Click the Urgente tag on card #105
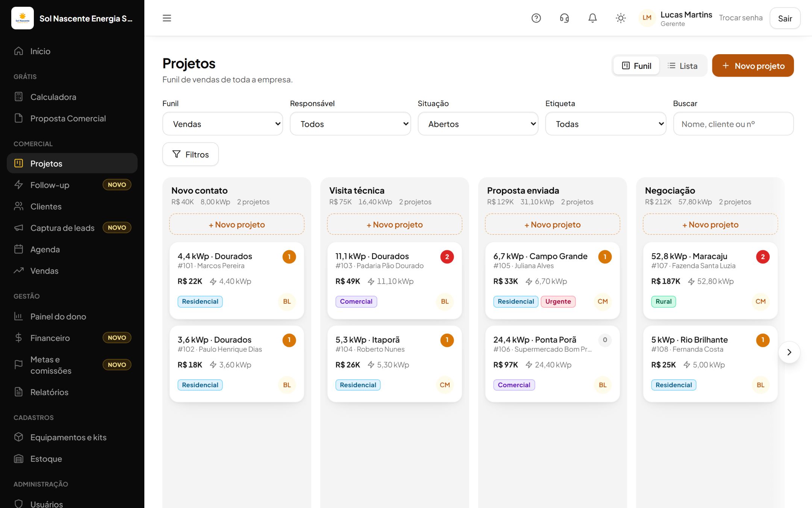812x508 pixels. (x=558, y=301)
